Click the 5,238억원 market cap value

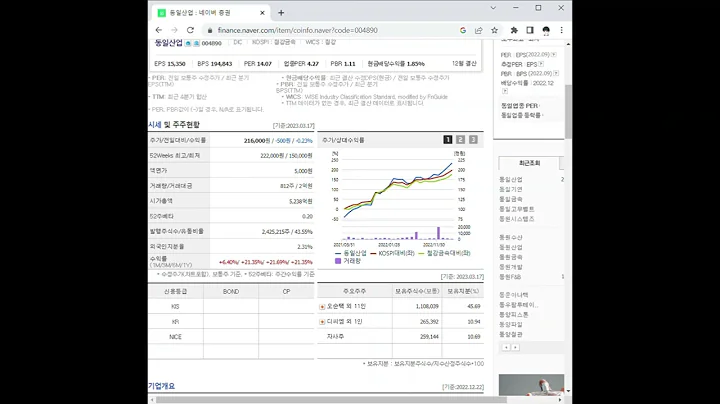pos(301,202)
